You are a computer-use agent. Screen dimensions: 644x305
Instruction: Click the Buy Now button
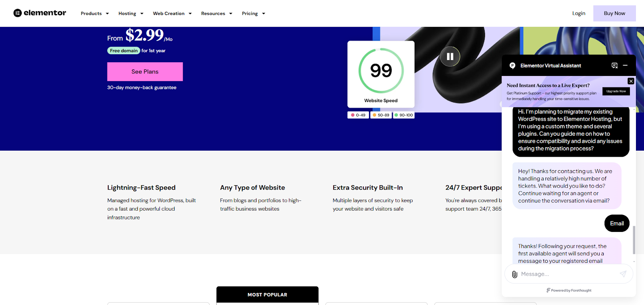(615, 13)
